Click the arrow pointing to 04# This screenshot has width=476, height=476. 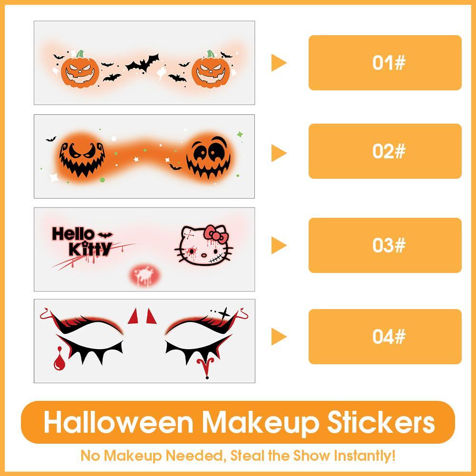coord(279,337)
